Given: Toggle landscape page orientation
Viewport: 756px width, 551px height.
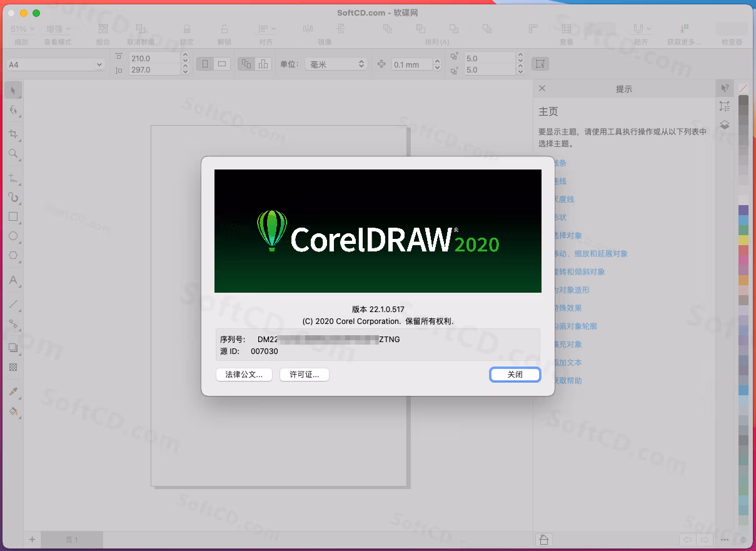Looking at the screenshot, I should [x=221, y=64].
